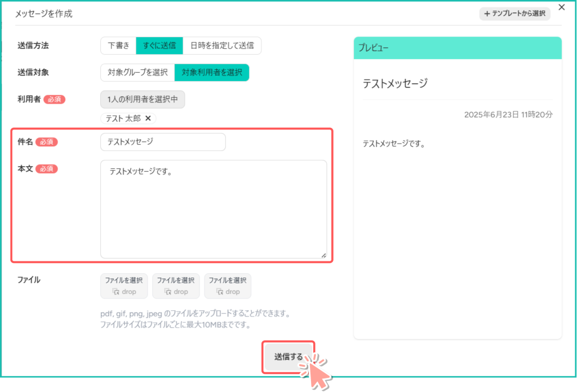Click the プレビュー panel header
The image size is (577, 392).
(x=458, y=48)
